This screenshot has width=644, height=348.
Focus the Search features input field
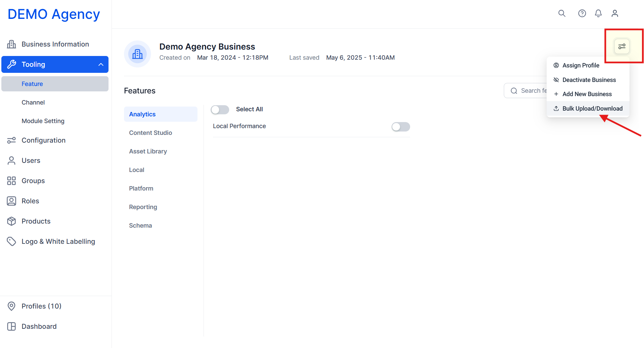[x=525, y=91]
